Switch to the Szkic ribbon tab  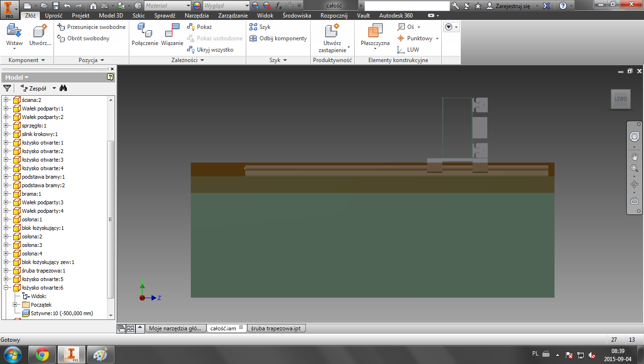[x=139, y=16]
